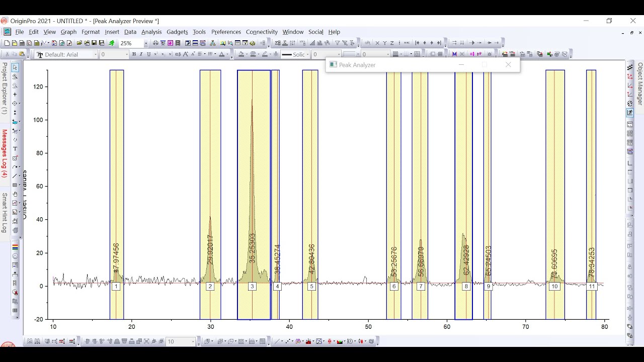644x362 pixels.
Task: Select the Pointer tool in the Tools toolbar
Action: click(x=15, y=67)
